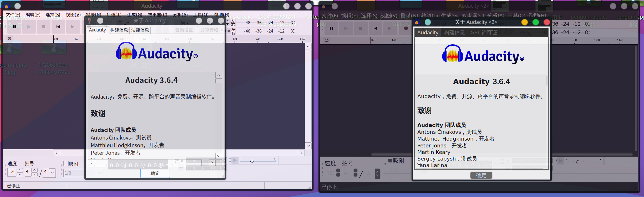
Task: Skip to start in the left Audacity window
Action: [x=58, y=27]
